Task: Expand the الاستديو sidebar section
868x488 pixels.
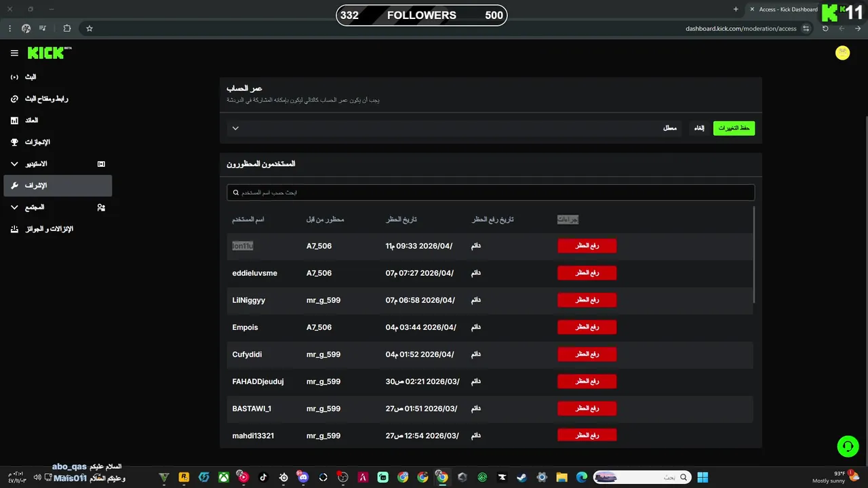Action: pos(14,164)
